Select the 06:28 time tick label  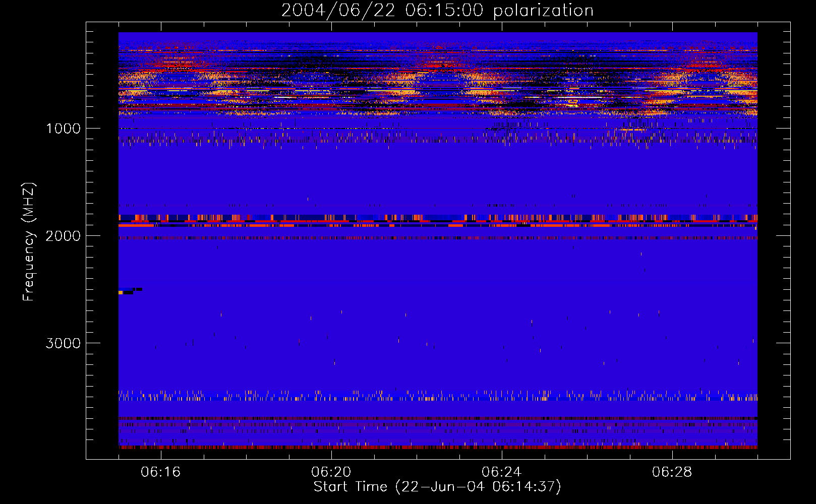pos(672,472)
